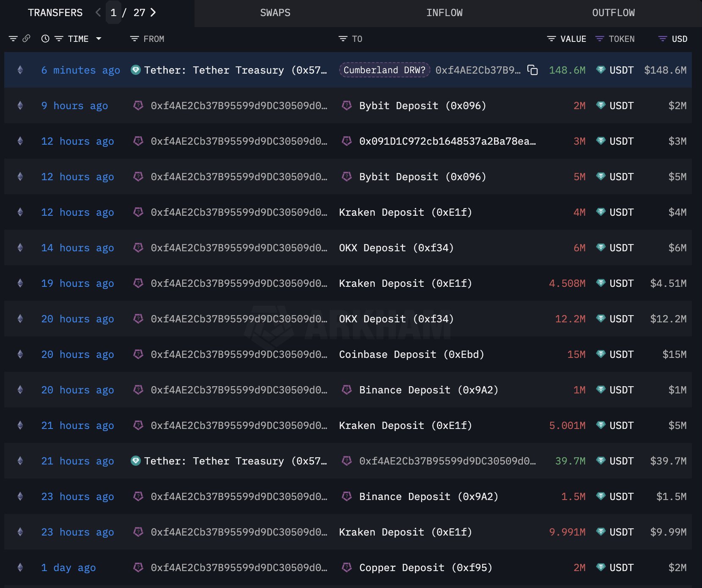Open Bybit Deposit (0x096) in the 5M row
This screenshot has height=588, width=702.
click(x=422, y=177)
